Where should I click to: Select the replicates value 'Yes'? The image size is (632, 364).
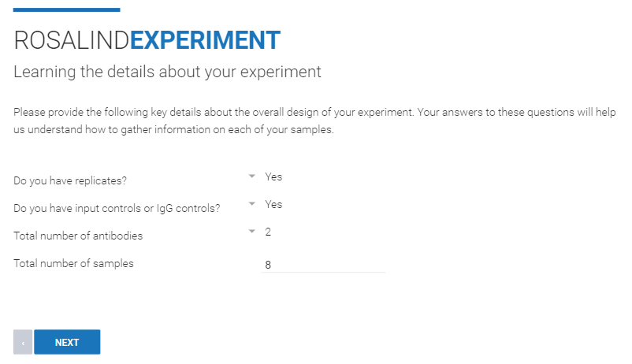coord(273,176)
